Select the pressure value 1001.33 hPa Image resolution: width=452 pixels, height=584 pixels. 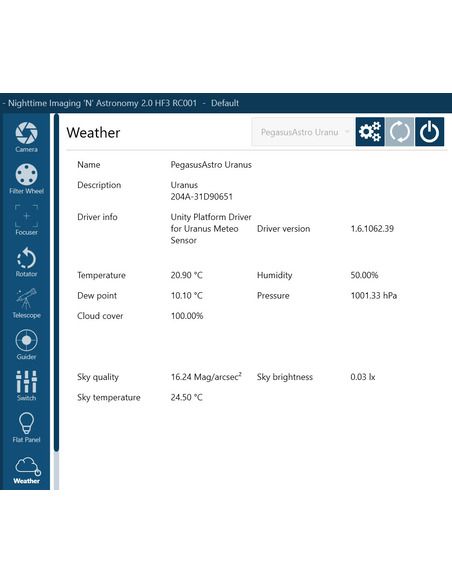374,296
